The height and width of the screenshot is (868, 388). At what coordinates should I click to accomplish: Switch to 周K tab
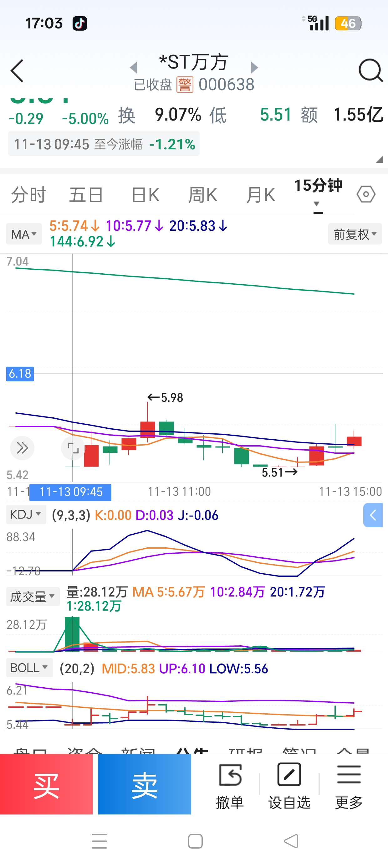(202, 195)
